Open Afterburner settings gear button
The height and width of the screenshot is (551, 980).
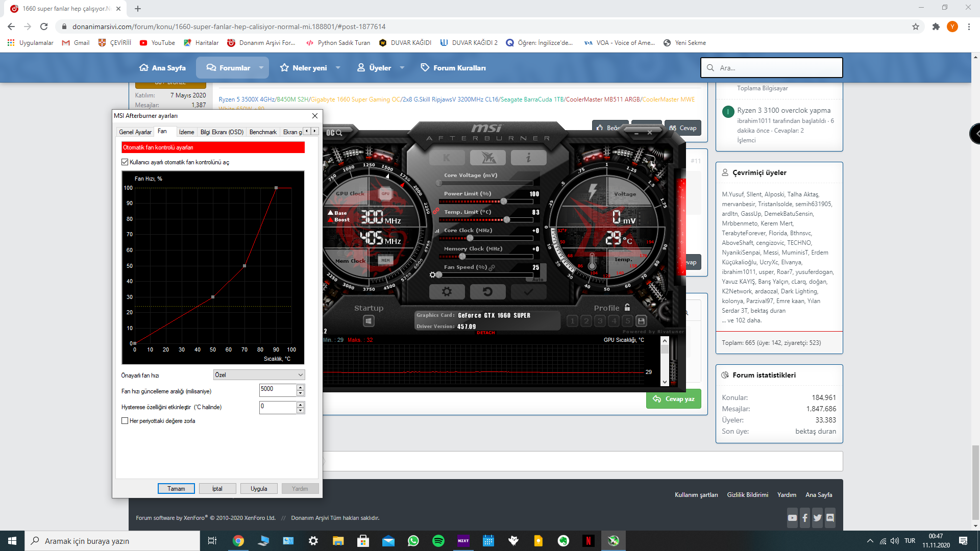pyautogui.click(x=447, y=292)
